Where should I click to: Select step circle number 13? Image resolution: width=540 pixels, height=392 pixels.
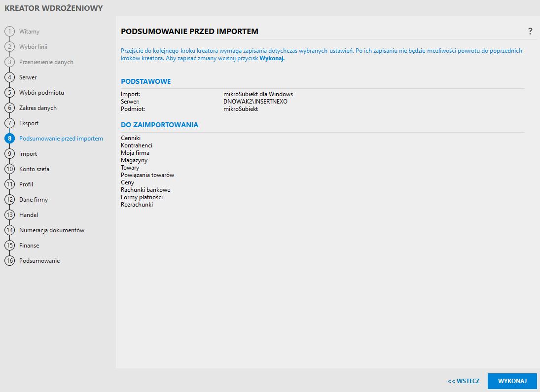pos(10,214)
